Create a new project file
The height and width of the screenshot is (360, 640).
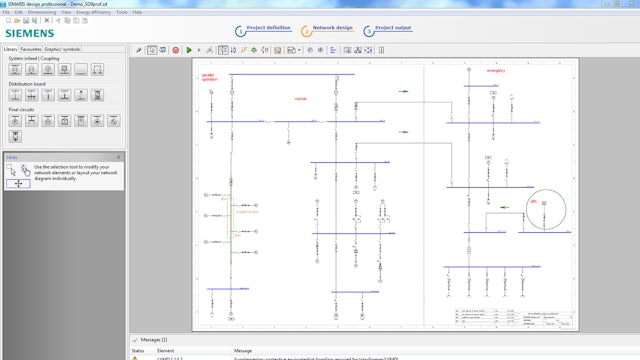pyautogui.click(x=8, y=20)
